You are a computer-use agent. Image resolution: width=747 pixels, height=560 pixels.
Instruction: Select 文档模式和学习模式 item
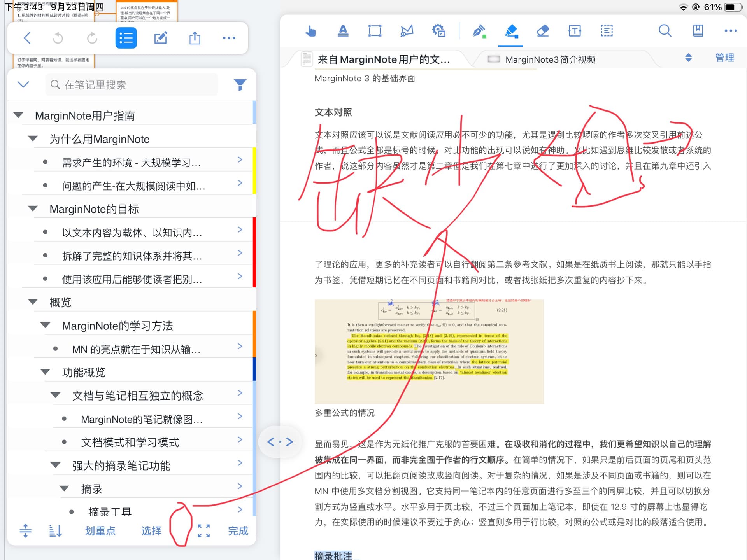click(x=130, y=443)
